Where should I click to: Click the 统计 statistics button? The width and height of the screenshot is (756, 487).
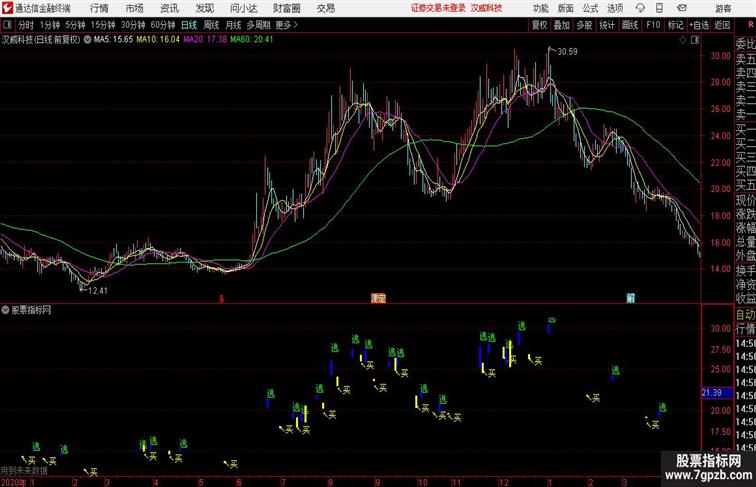coord(607,25)
